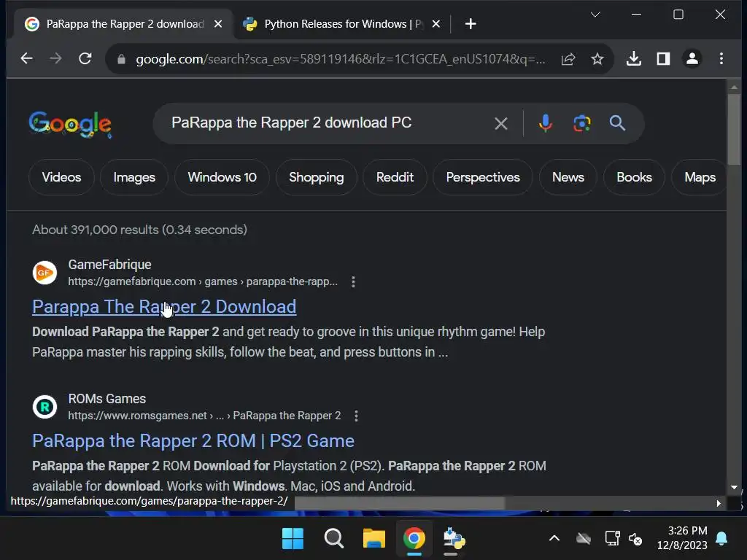Screen dimensions: 747x560
Task: Open the Windows Start menu
Action: point(293,539)
